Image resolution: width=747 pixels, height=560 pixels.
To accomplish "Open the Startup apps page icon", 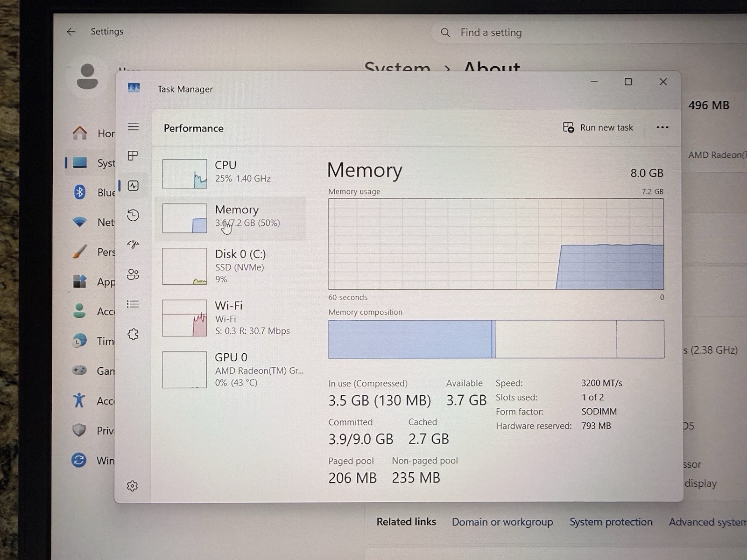I will (x=133, y=245).
